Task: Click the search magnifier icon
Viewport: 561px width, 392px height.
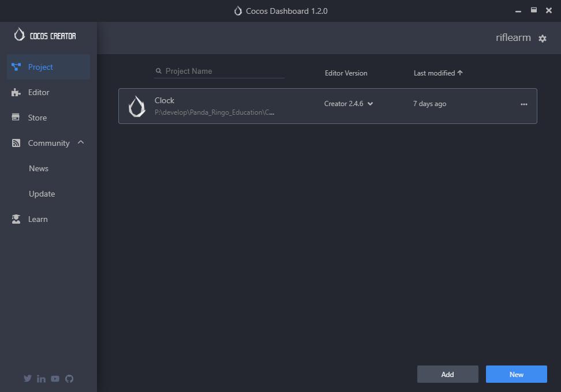Action: [x=159, y=71]
